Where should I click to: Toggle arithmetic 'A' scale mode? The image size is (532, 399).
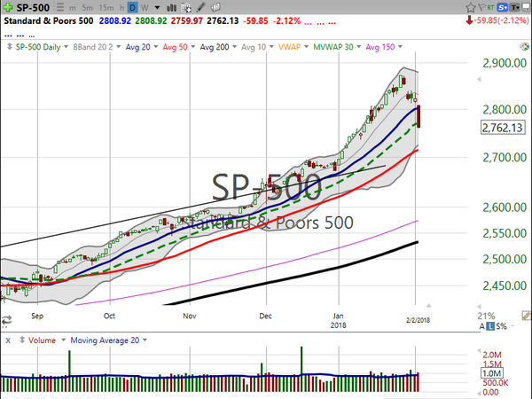coord(482,326)
